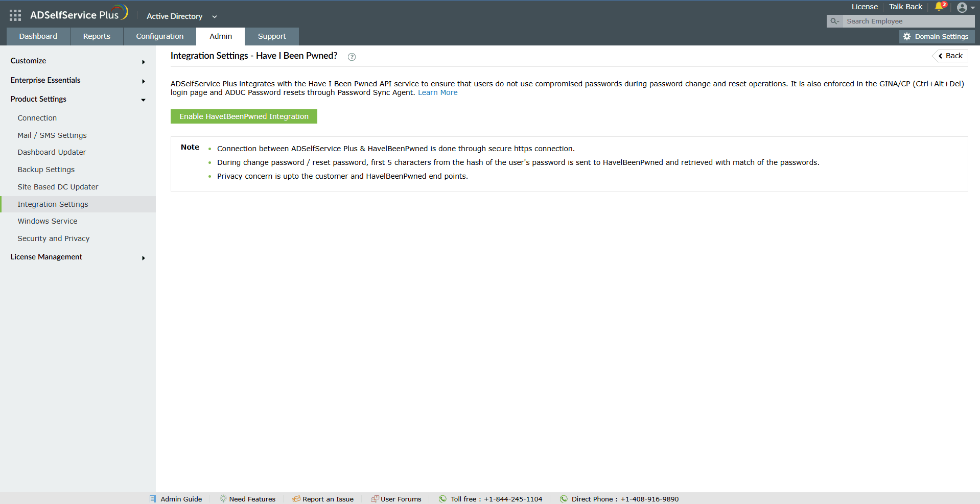
Task: Click toll free number +1-844-245-1104
Action: 513,499
